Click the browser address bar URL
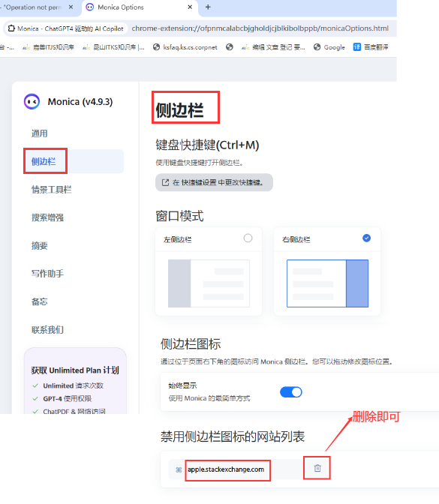This screenshot has width=439, height=504. (260, 28)
